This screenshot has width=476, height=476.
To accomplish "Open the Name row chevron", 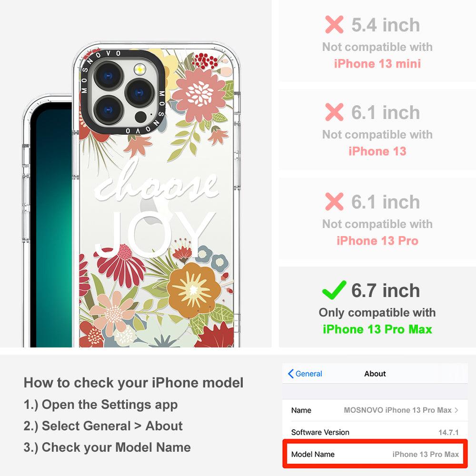I will [x=456, y=410].
